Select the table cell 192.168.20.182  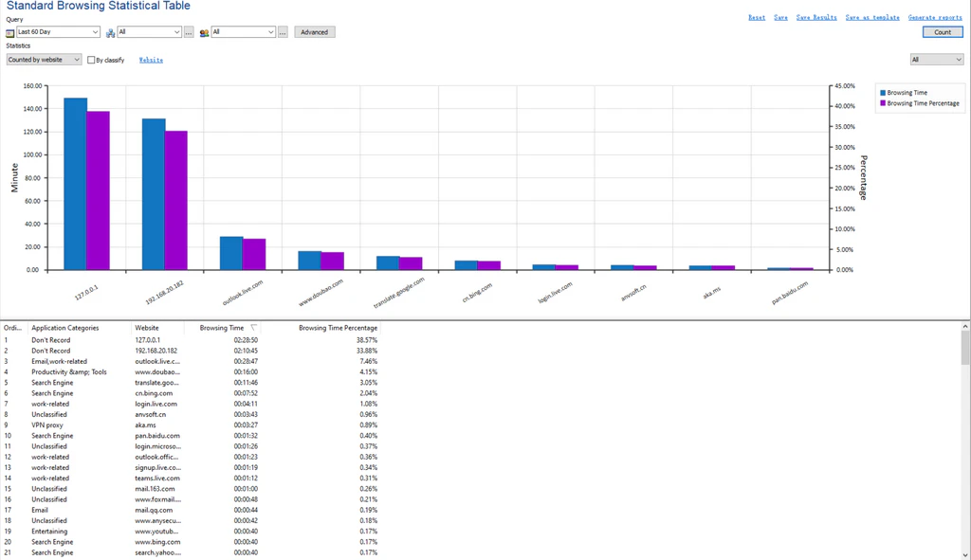156,351
